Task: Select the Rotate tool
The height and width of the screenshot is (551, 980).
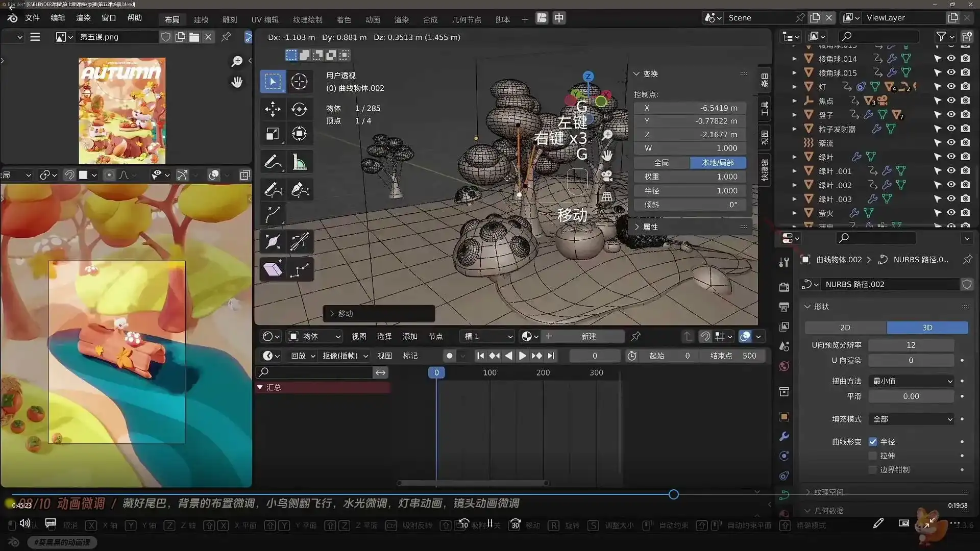Action: coord(300,109)
